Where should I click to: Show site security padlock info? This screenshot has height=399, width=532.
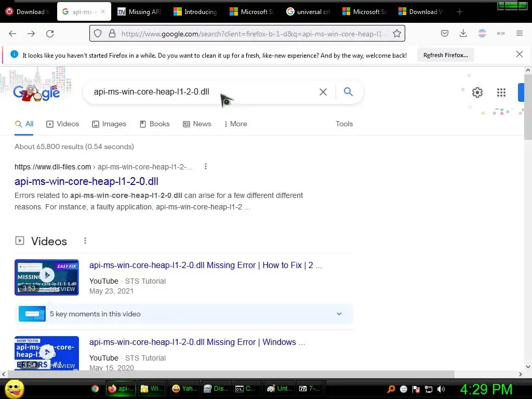click(x=112, y=34)
